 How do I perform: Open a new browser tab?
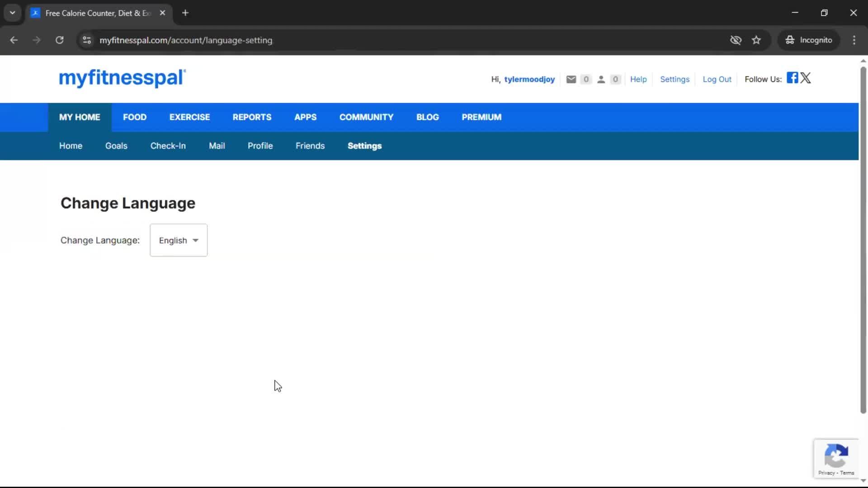[x=185, y=13]
